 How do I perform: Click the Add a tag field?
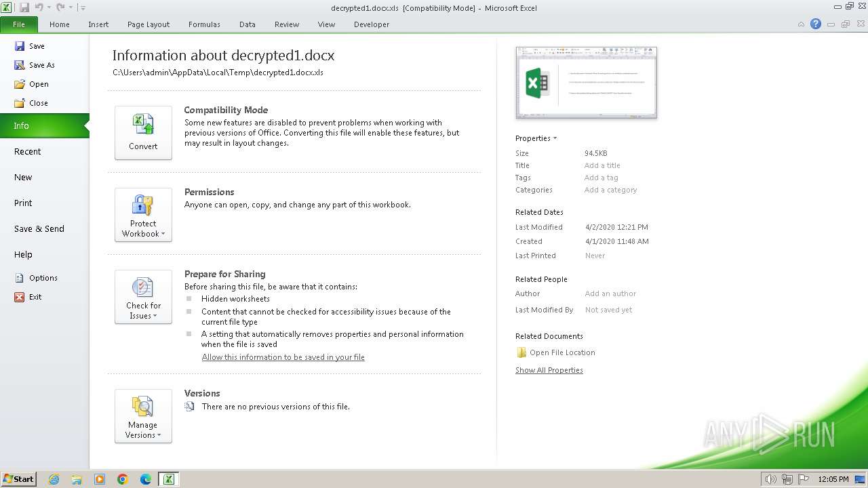point(601,178)
